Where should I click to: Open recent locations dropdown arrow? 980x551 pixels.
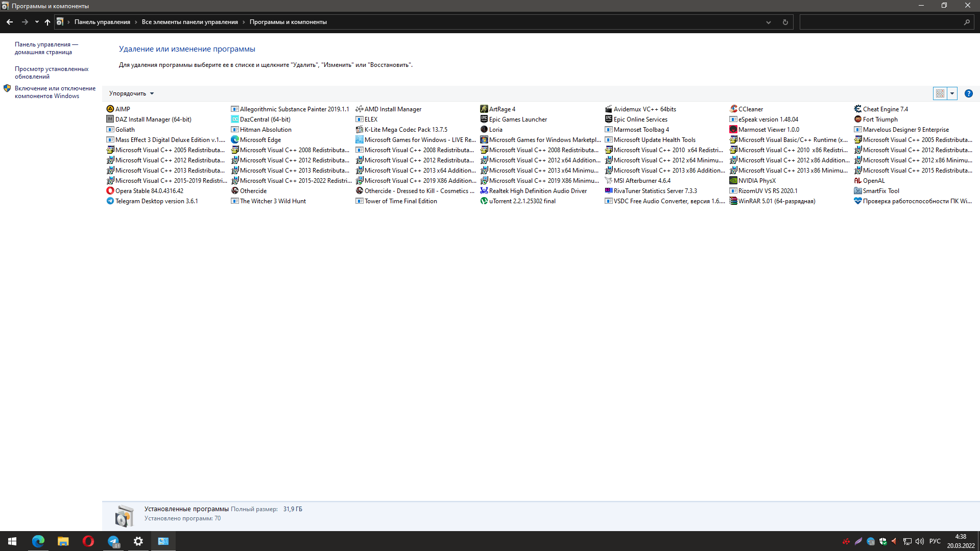[37, 22]
